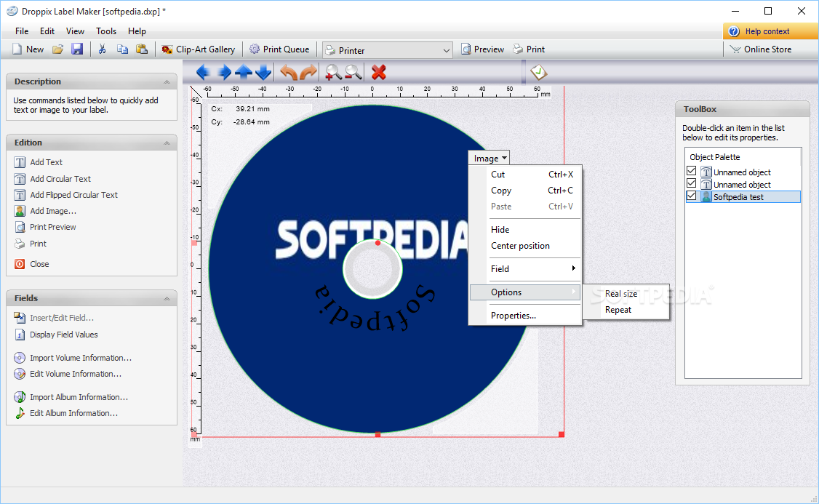This screenshot has height=504, width=819.
Task: Zoom out with the magnifier minus icon
Action: click(x=353, y=72)
